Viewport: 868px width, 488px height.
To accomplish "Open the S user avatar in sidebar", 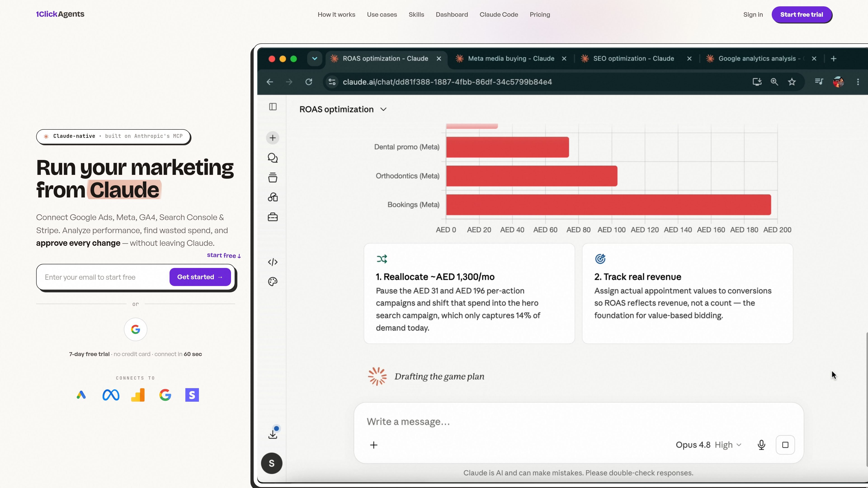I will tap(271, 463).
